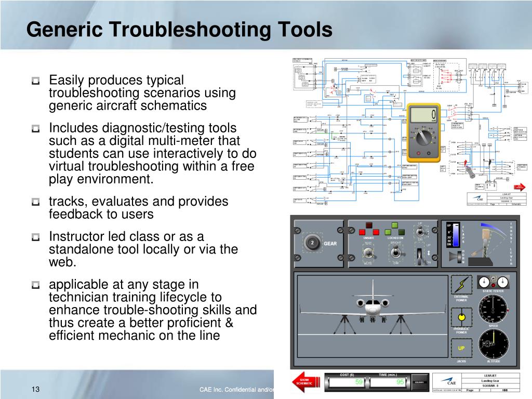The width and height of the screenshot is (532, 399).
Task: Click the 'Includes diagnostic/testing tools' bullet
Action: coord(153,153)
